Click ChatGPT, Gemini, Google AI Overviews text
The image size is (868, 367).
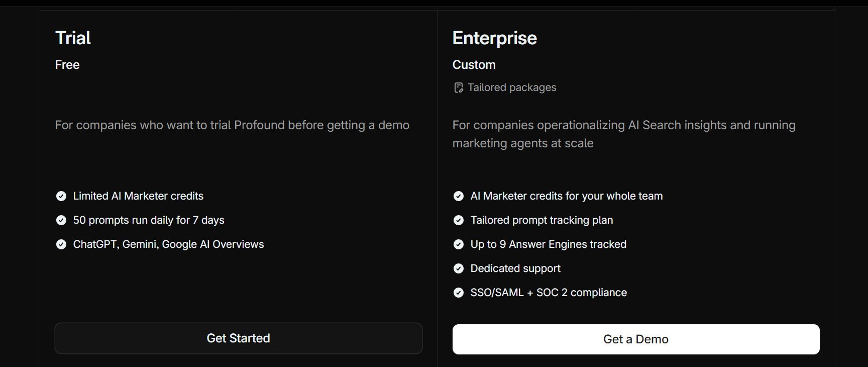168,244
